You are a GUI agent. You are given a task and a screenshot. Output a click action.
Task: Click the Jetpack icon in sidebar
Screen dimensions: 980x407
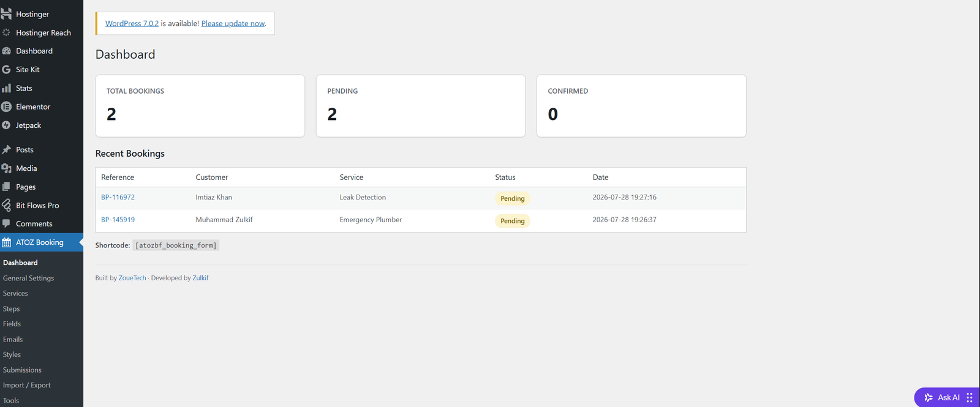[6, 125]
